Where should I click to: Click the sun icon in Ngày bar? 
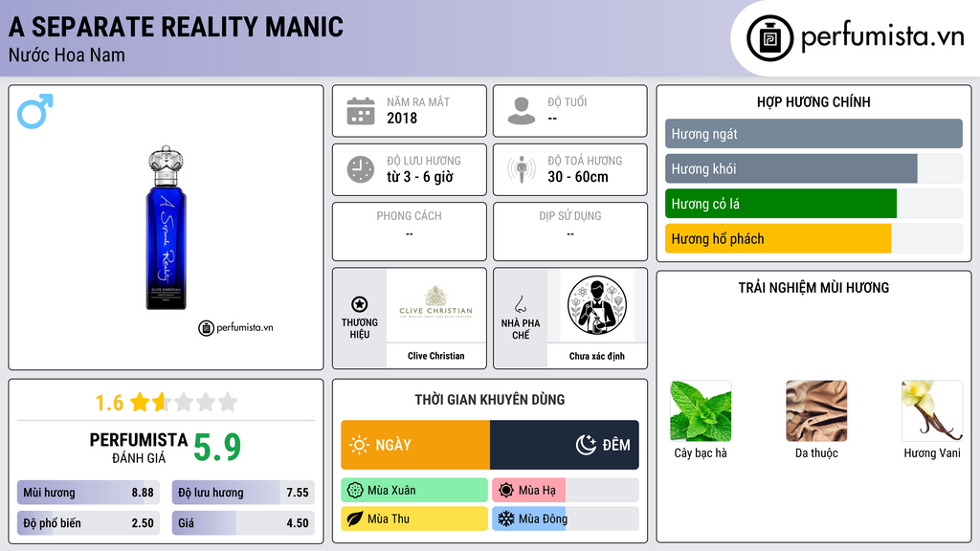click(x=359, y=445)
